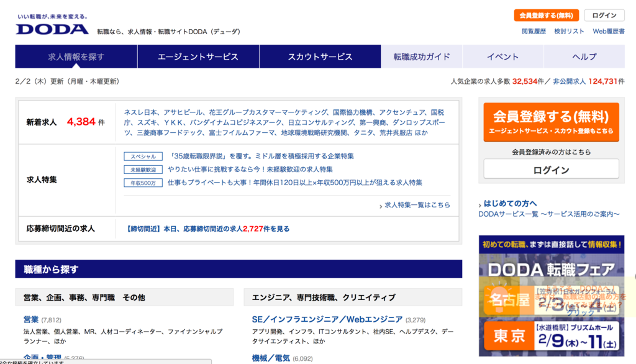
Task: Click the 新着求人 4,384 件 count
Action: [x=86, y=122]
